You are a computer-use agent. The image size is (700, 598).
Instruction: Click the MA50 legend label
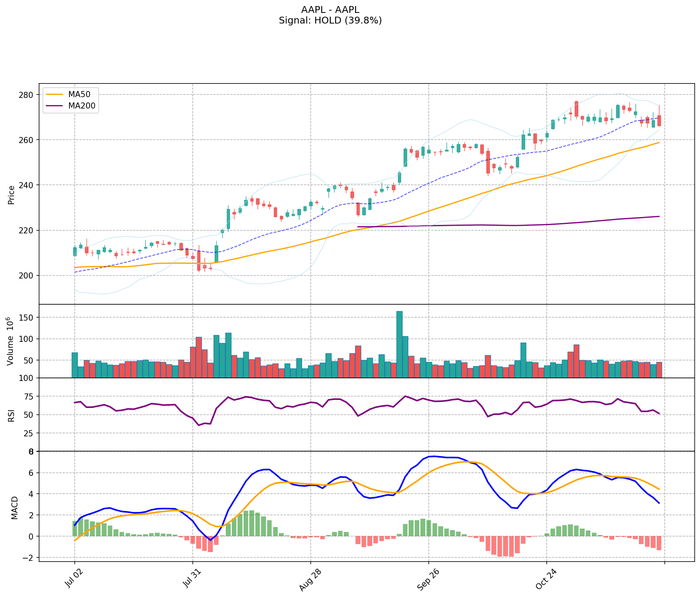tap(79, 94)
